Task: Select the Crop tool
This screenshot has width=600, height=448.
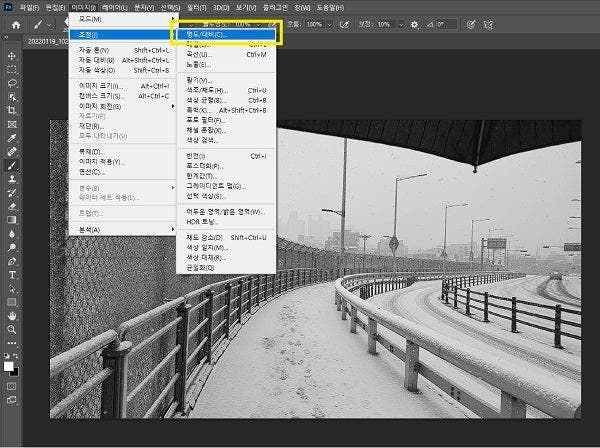Action: coord(12,111)
